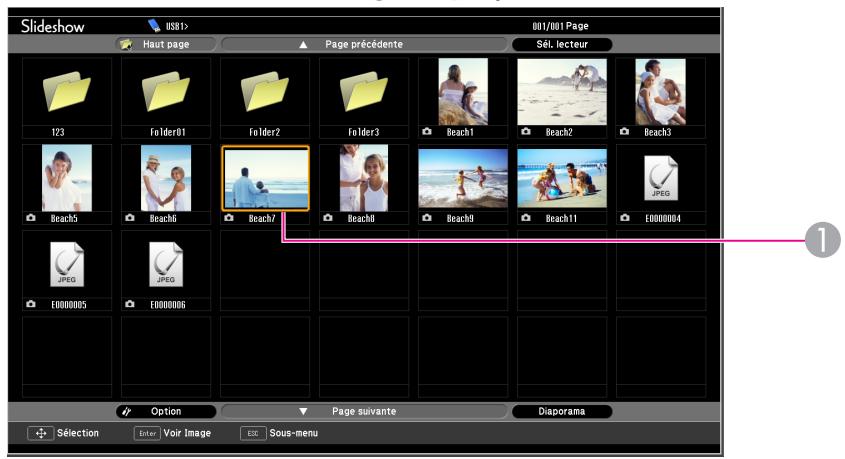This screenshot has height=459, width=845.
Task: Click the camera icon beside E0000005
Action: tap(31, 304)
